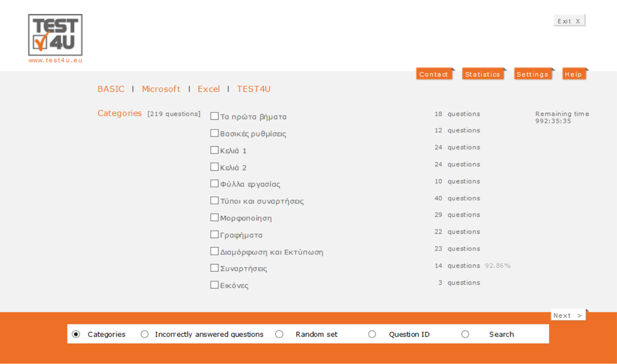Click the '12 questions' count
Viewport: 617px width, 364px height.
457,130
